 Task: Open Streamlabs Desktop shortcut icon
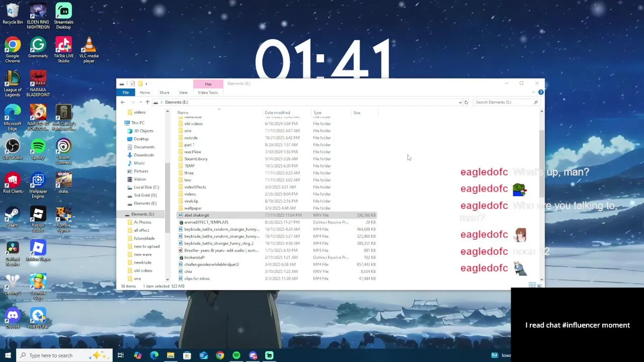click(63, 16)
